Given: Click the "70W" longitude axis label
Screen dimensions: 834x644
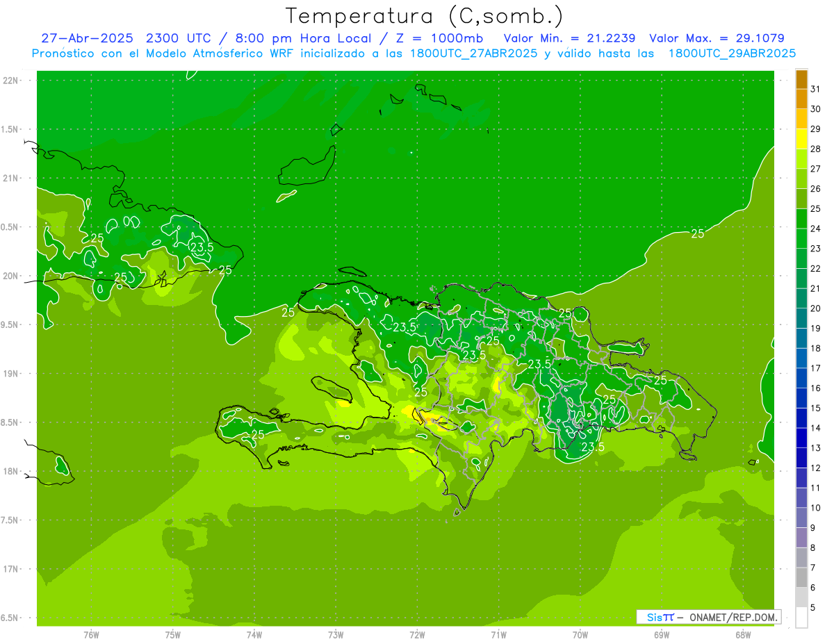Looking at the screenshot, I should (580, 635).
